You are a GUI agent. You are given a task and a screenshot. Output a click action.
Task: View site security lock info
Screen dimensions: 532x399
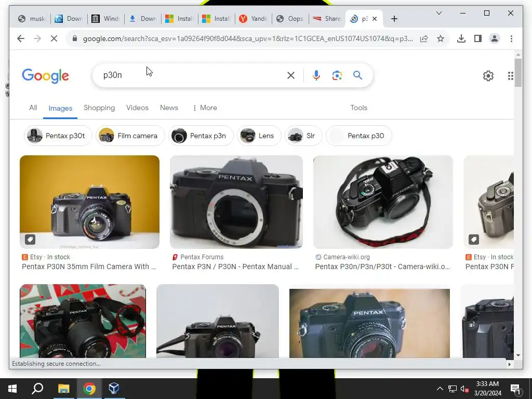(75, 38)
